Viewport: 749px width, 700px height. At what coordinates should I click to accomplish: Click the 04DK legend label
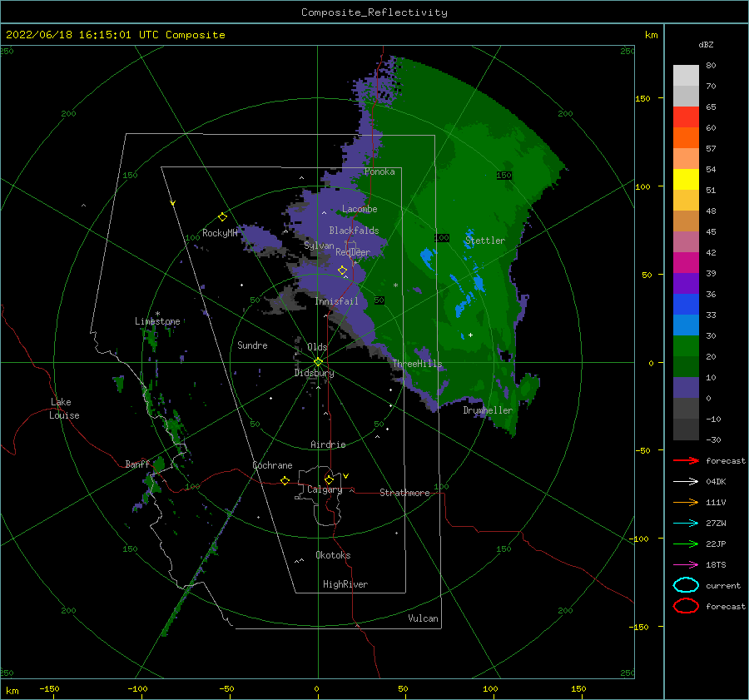point(716,482)
